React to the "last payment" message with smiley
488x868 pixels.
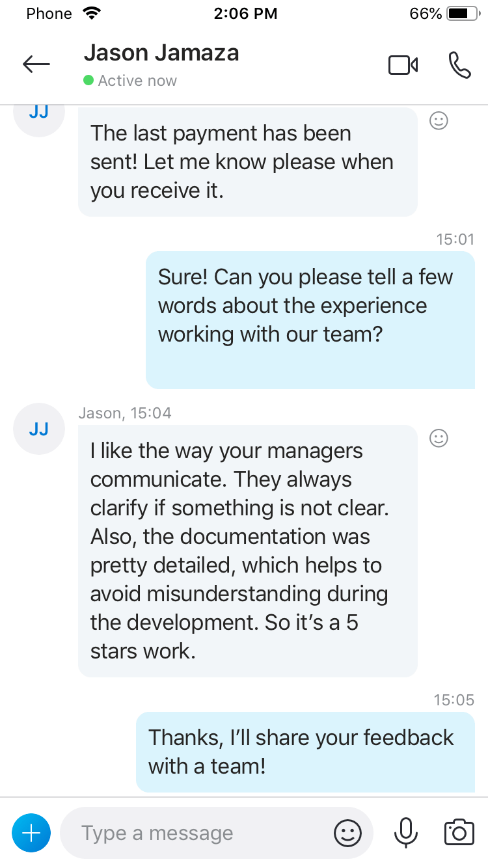click(x=439, y=120)
